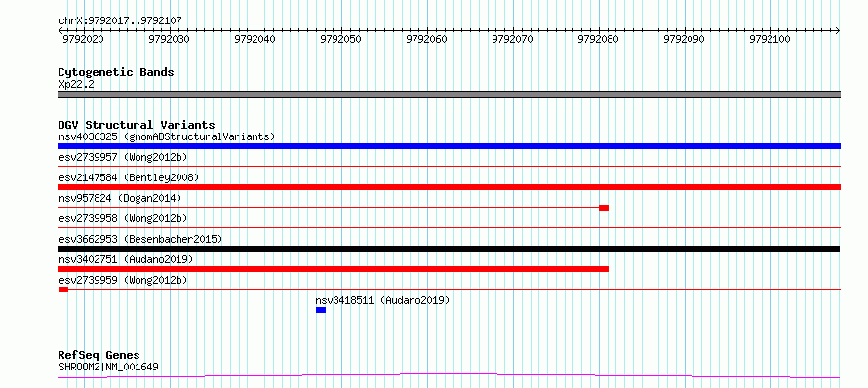Open variant label nsv3418511 (Audano2019)
This screenshot has width=868, height=388.
click(382, 300)
